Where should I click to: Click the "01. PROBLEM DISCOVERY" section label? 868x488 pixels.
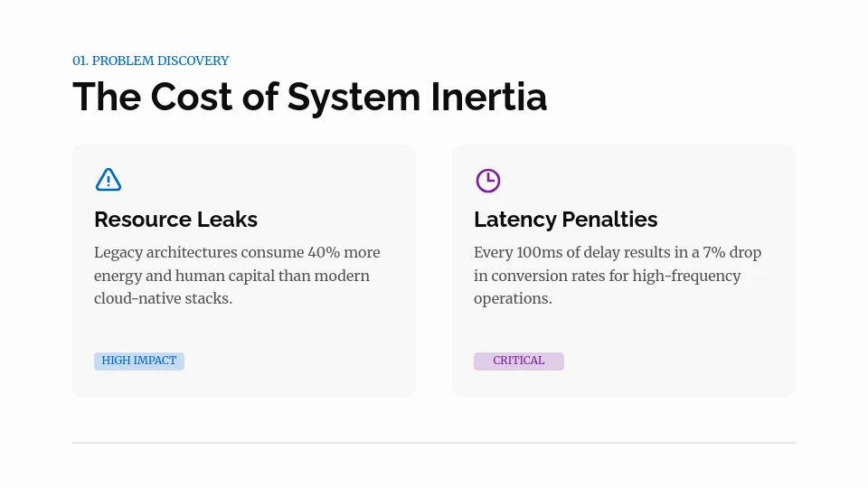click(151, 61)
